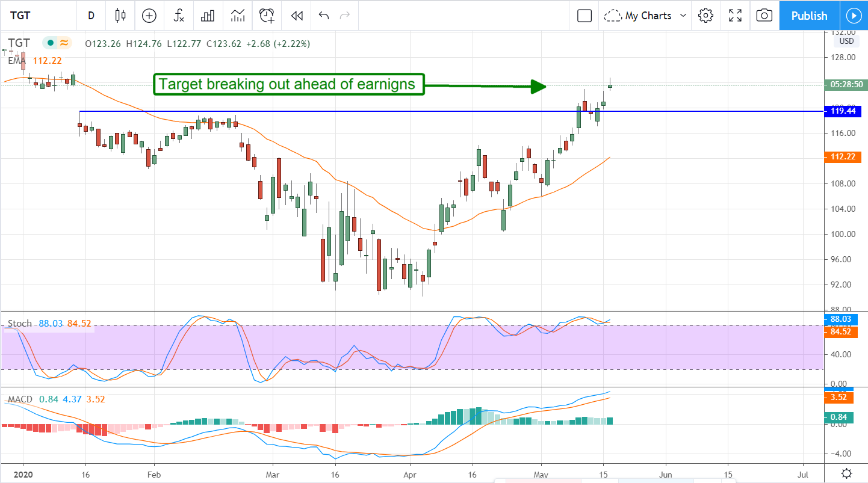Click the TGT symbol legend title
Image resolution: width=868 pixels, height=483 pixels.
(19, 43)
